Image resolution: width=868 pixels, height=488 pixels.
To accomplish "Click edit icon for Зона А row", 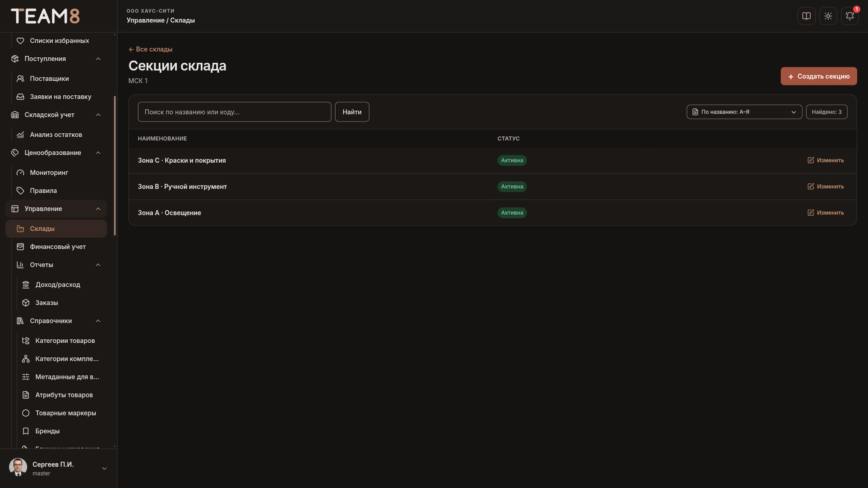I will [x=811, y=213].
